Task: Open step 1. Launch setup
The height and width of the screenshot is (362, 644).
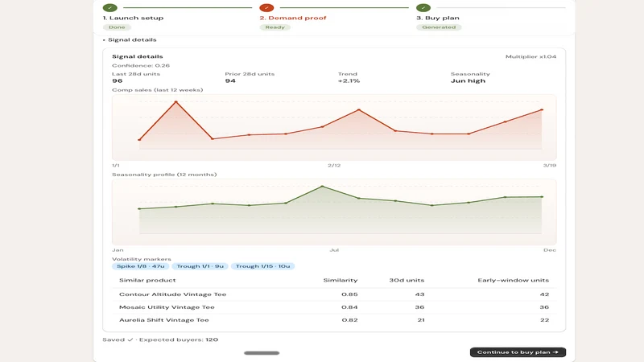Action: pos(133,18)
